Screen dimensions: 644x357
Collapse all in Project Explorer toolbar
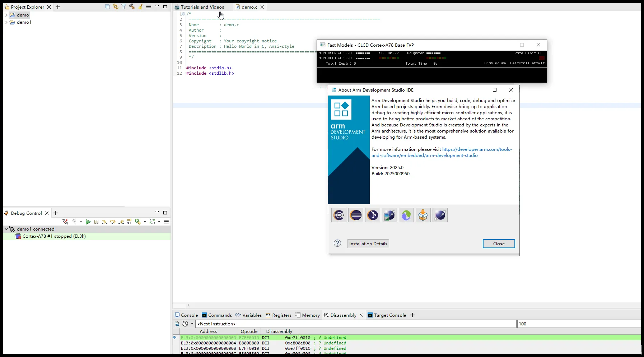(107, 7)
